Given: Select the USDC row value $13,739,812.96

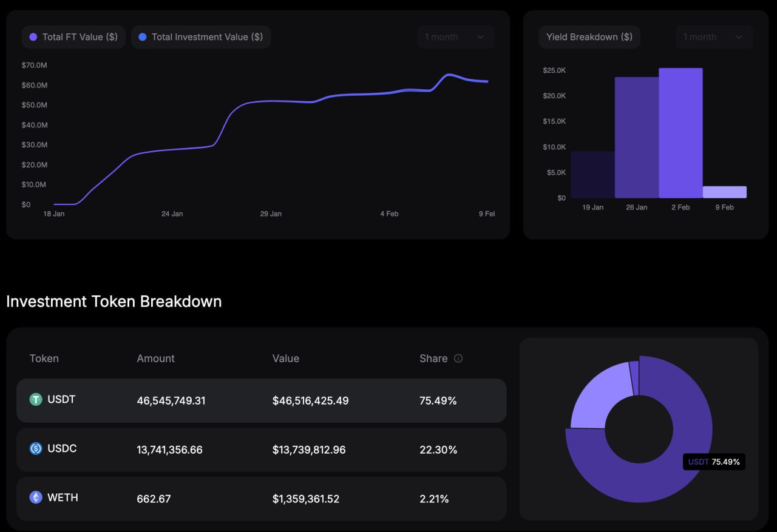Looking at the screenshot, I should [309, 450].
